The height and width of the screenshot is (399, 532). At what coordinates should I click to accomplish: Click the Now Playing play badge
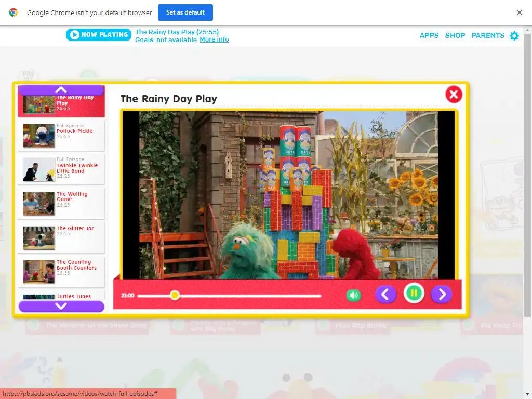click(x=98, y=35)
